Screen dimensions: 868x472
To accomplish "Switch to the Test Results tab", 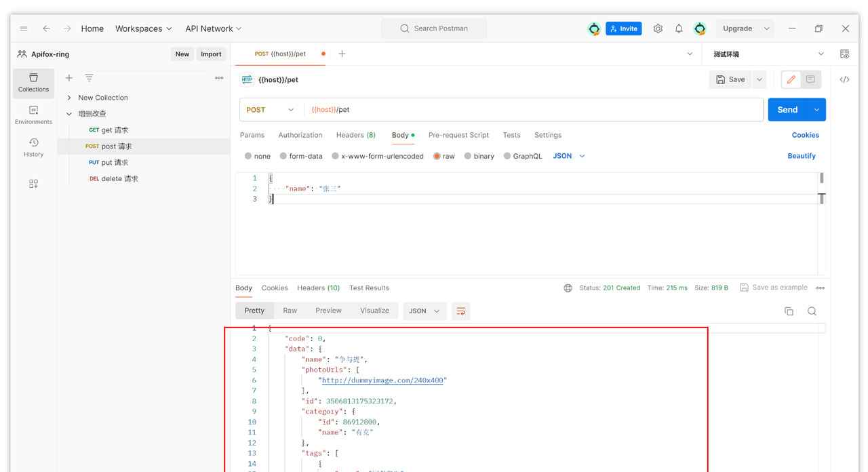I will 369,288.
